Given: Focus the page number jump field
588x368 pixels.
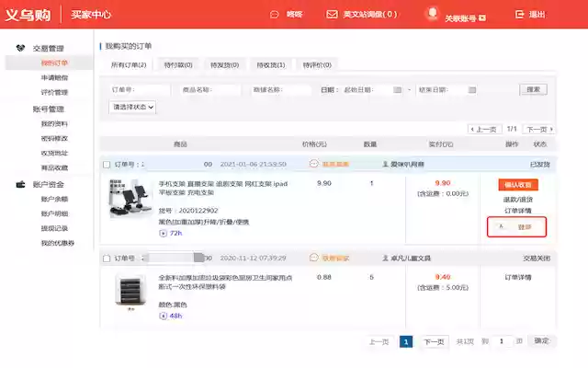Looking at the screenshot, I should [x=502, y=341].
